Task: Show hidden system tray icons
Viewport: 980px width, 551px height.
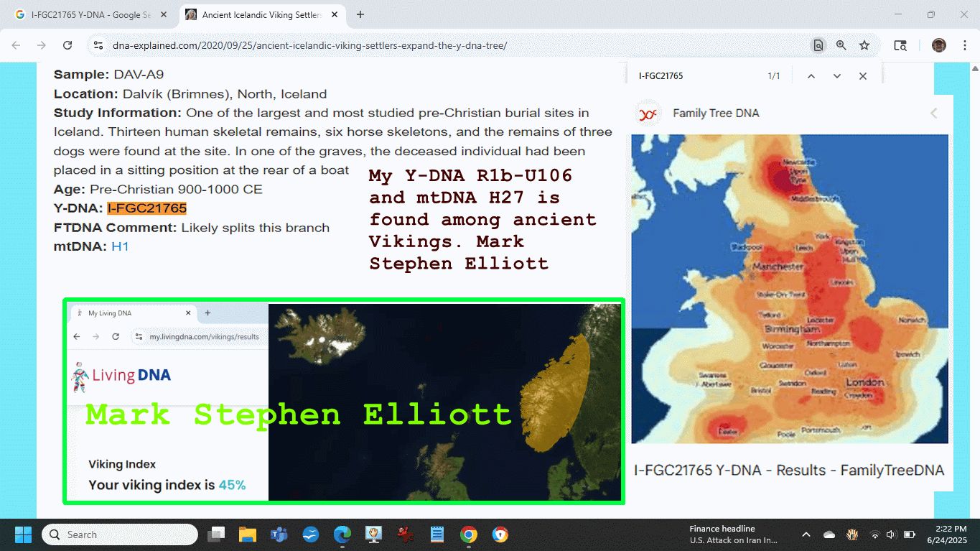Action: [806, 534]
